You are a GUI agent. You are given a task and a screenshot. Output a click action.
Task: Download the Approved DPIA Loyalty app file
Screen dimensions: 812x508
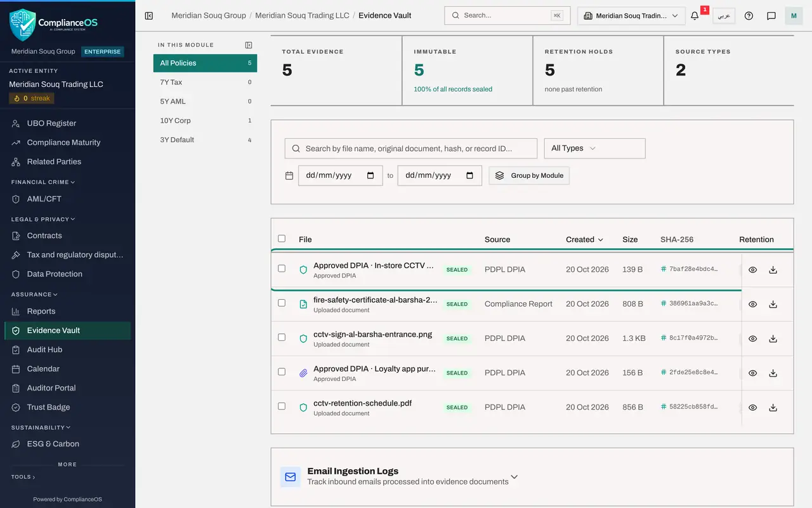(773, 373)
